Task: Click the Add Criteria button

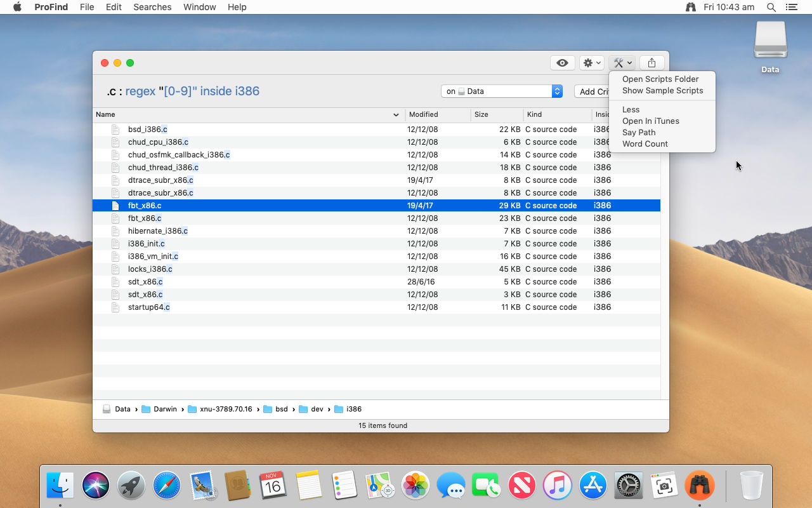Action: pos(591,91)
